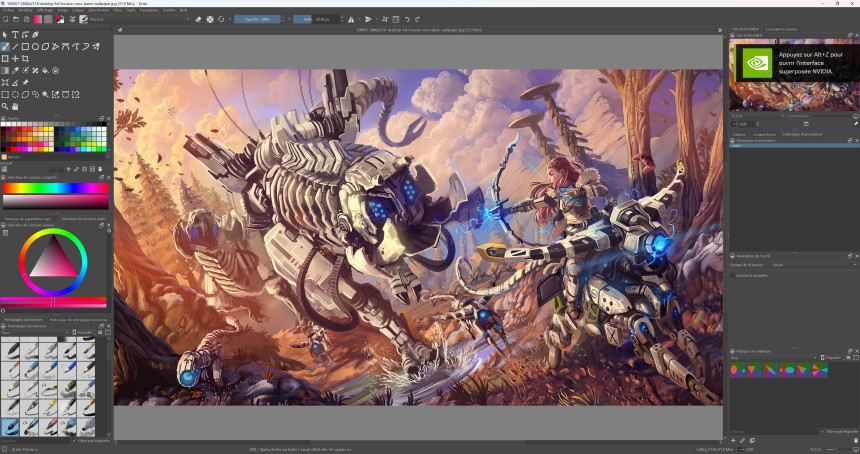Viewport: 860px width, 454px height.
Task: Select the Rectangular Selection tool
Action: coord(5,94)
